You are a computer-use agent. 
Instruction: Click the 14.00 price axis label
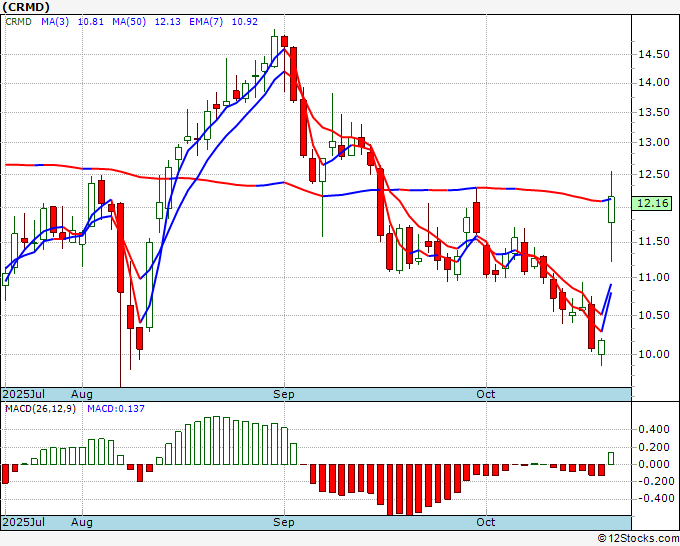654,82
